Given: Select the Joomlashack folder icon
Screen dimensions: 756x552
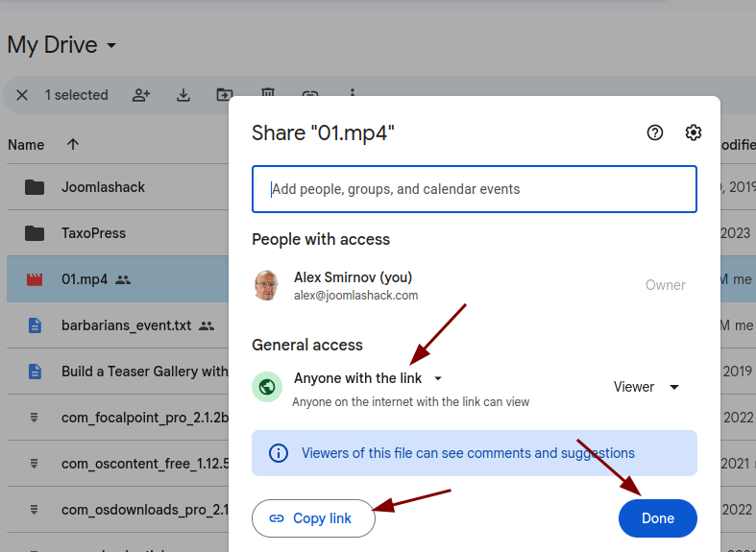Looking at the screenshot, I should 35,187.
